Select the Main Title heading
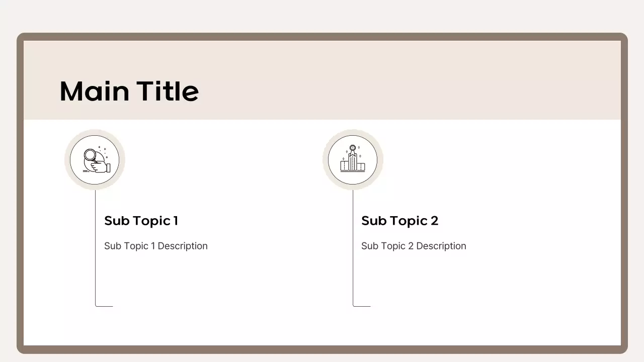Viewport: 644px width, 362px height. point(129,91)
